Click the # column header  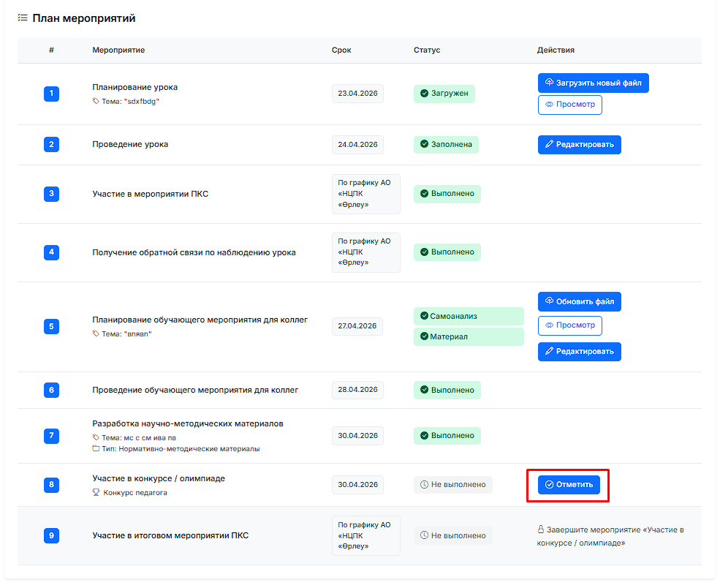(x=51, y=50)
